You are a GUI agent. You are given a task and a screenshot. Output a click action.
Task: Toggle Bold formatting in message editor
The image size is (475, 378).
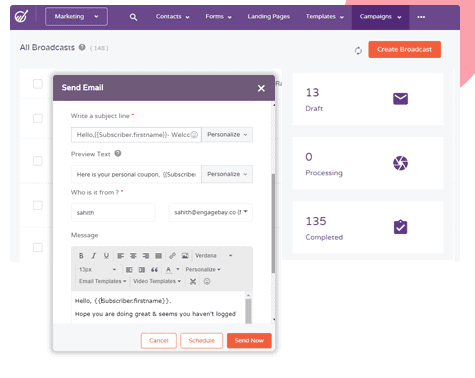(81, 256)
